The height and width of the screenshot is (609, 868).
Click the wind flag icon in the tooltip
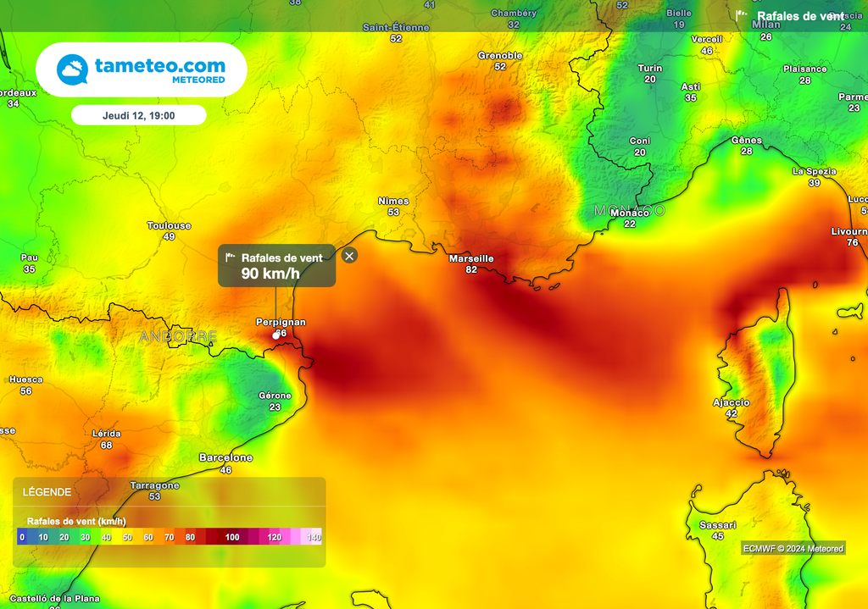(230, 257)
